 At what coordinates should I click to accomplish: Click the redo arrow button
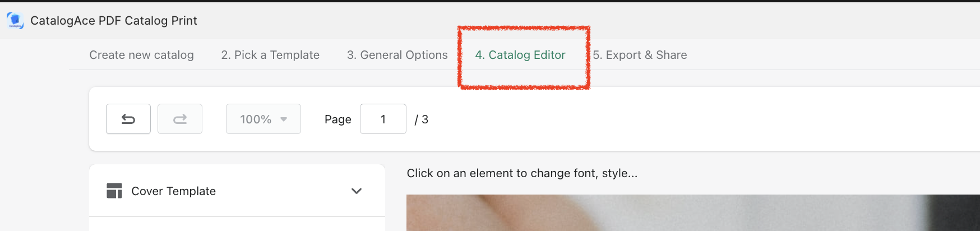[x=180, y=119]
